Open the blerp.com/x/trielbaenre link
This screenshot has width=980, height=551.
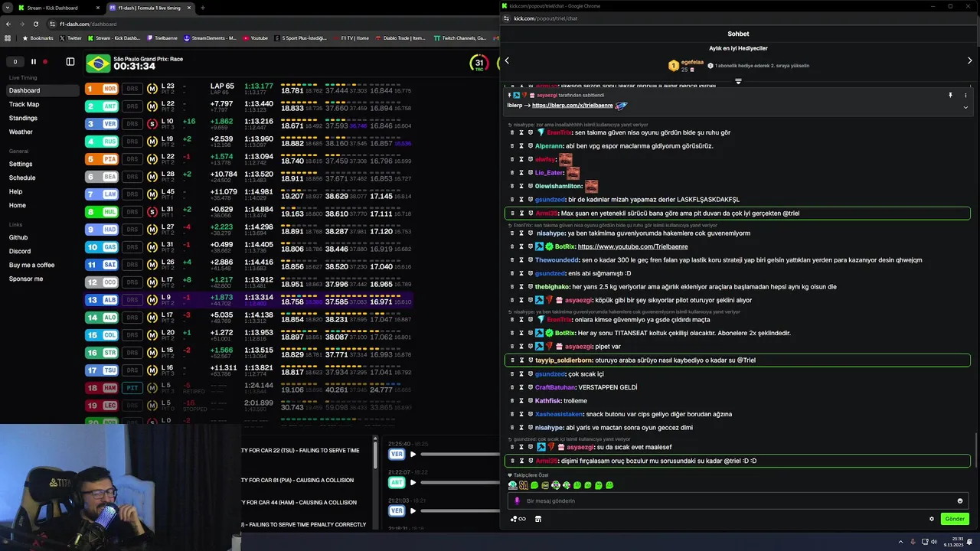point(572,106)
